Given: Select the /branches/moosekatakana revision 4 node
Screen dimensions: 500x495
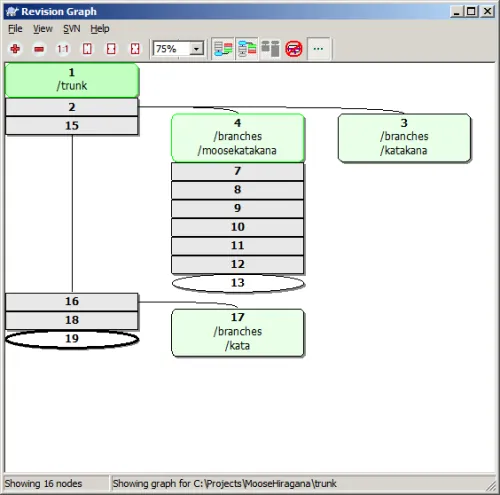Looking at the screenshot, I should point(238,137).
